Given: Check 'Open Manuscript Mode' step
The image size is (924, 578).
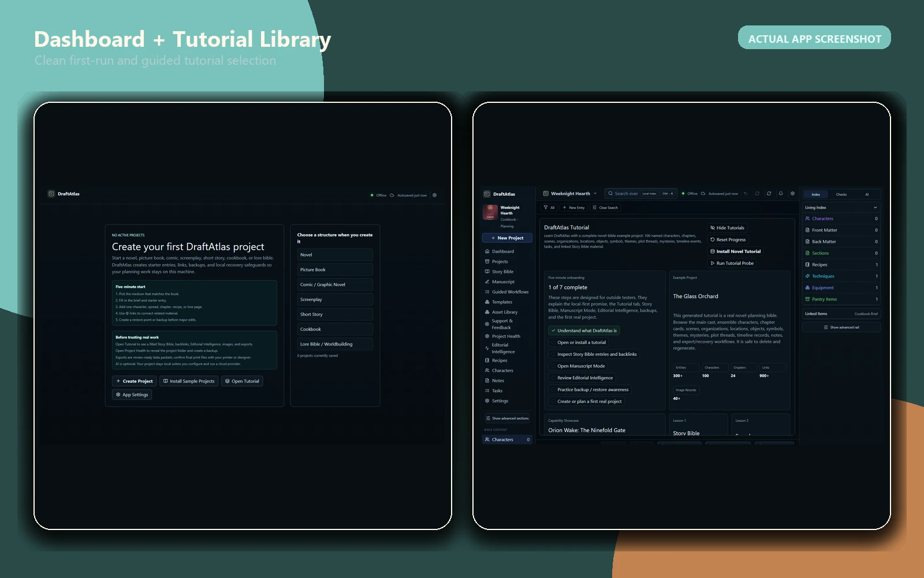Looking at the screenshot, I should [577, 366].
